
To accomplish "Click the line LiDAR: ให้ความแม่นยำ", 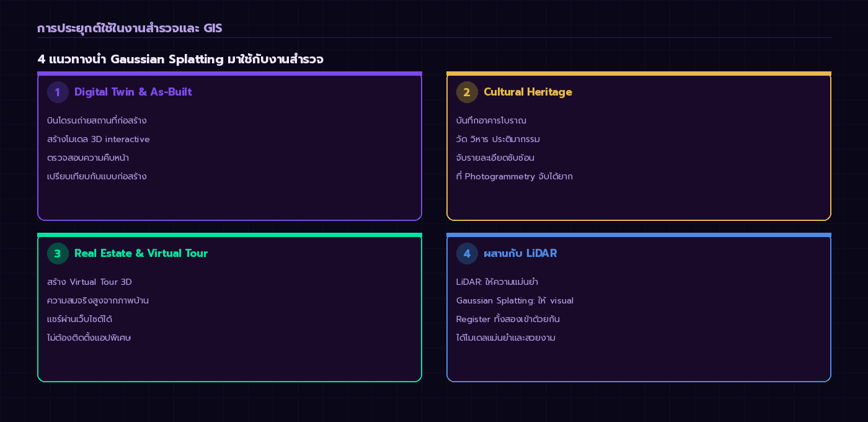I will tap(497, 282).
